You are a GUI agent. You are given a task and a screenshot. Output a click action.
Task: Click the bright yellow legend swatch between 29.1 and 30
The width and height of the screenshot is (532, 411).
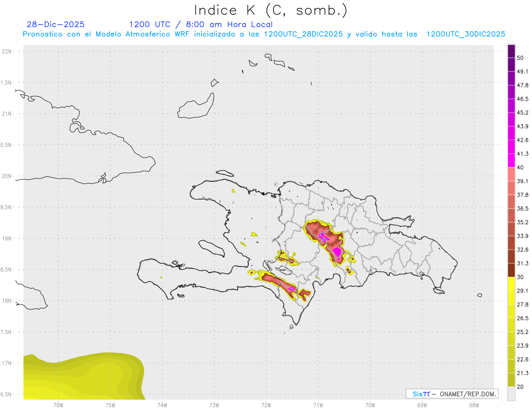tap(511, 284)
